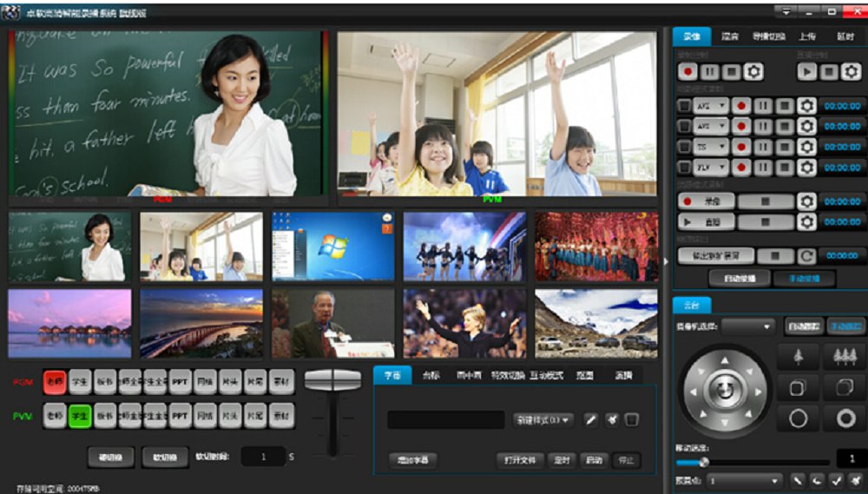Open the subtitle style dropdown
Viewport: 868px width, 494px height.
click(x=542, y=420)
